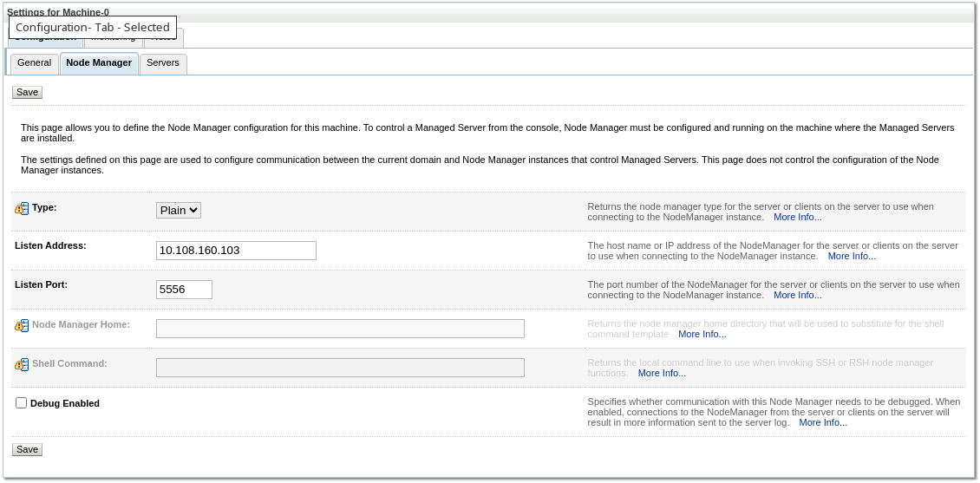Image resolution: width=980 pixels, height=483 pixels.
Task: Select the Node Manager tab
Action: 99,63
